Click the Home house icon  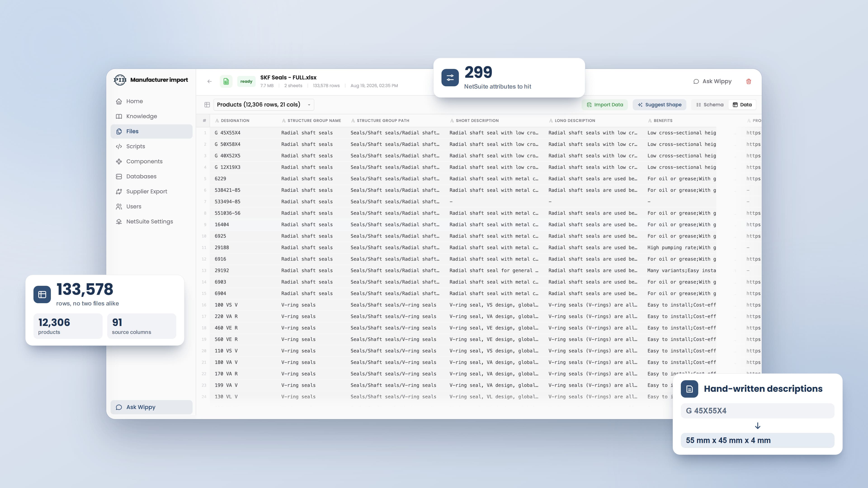pos(119,101)
